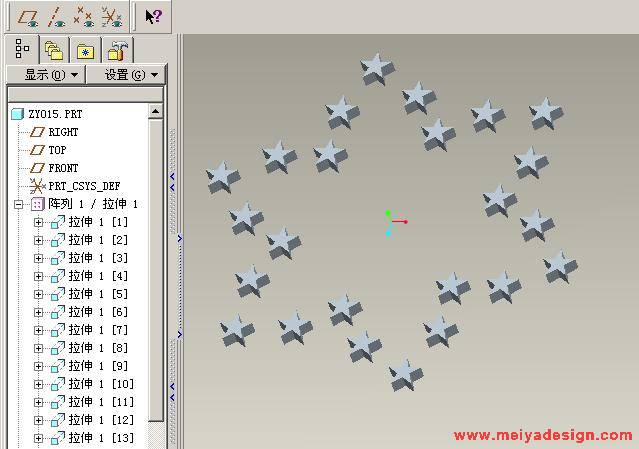Open the favorites folder tab
The height and width of the screenshot is (449, 639).
(86, 51)
